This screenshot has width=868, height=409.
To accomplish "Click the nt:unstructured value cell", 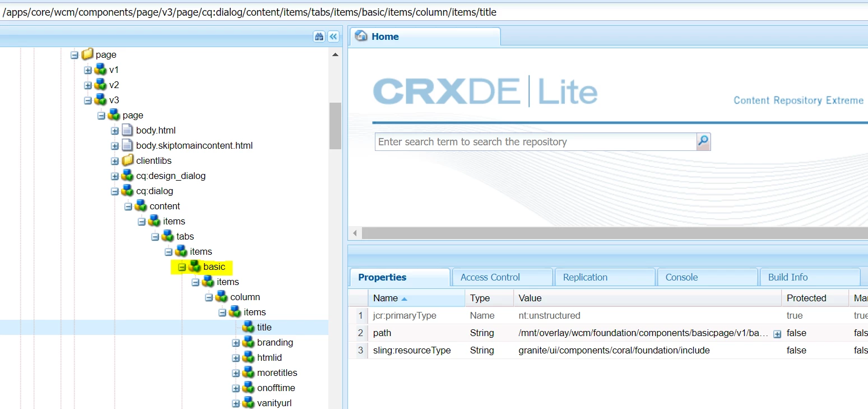I will tap(647, 315).
